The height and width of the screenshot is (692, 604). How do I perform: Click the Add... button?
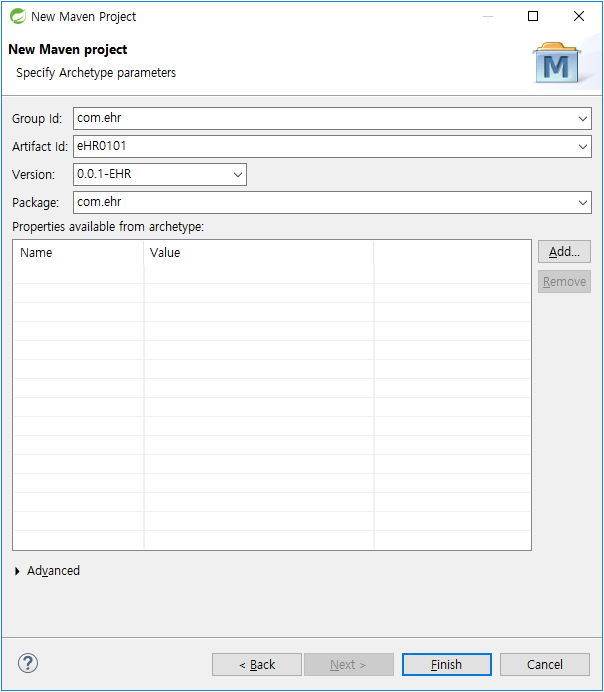click(x=564, y=252)
